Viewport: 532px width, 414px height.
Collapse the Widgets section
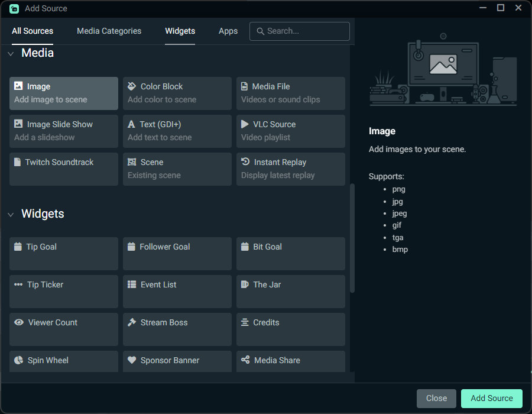[x=11, y=214]
